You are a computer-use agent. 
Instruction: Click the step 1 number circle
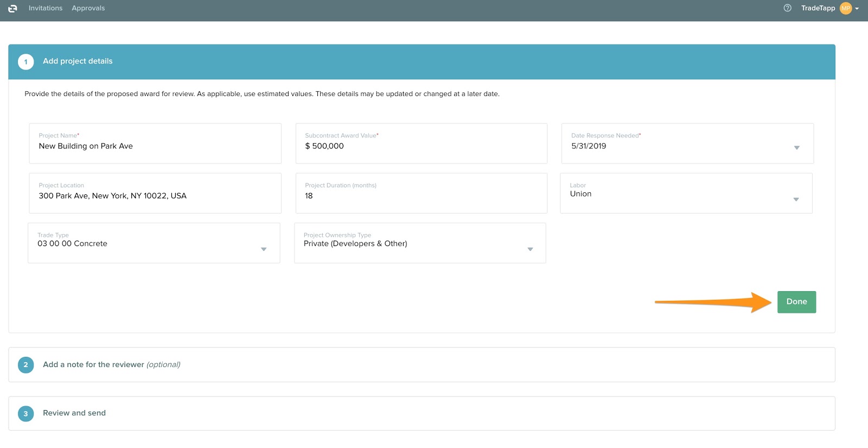point(25,62)
